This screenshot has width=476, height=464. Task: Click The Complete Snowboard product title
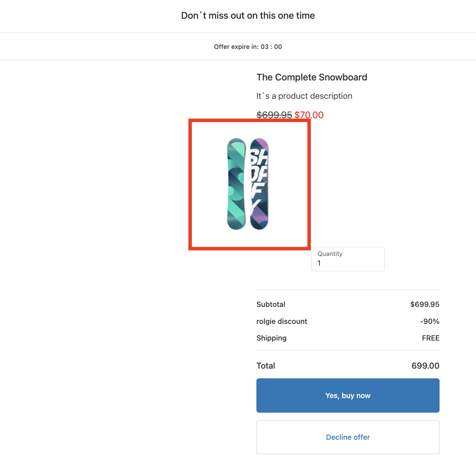point(312,77)
